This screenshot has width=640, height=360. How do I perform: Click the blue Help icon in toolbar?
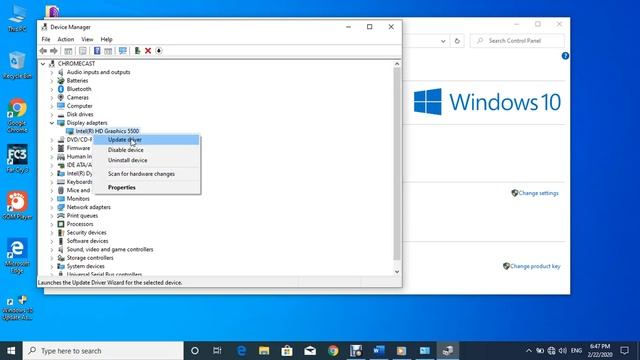click(97, 51)
